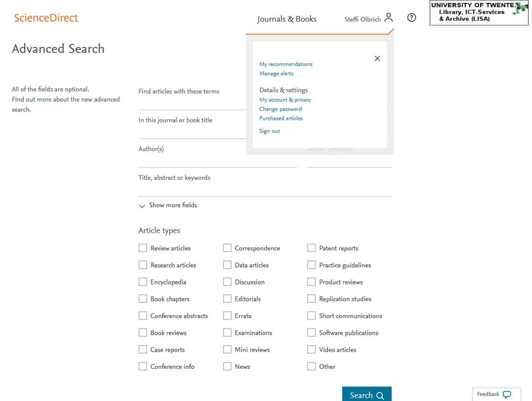Select the Data articles checkbox
532x401 pixels.
pyautogui.click(x=227, y=265)
